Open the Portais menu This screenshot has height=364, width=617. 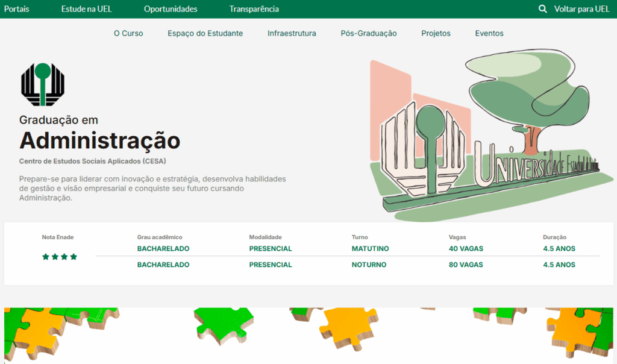[16, 9]
